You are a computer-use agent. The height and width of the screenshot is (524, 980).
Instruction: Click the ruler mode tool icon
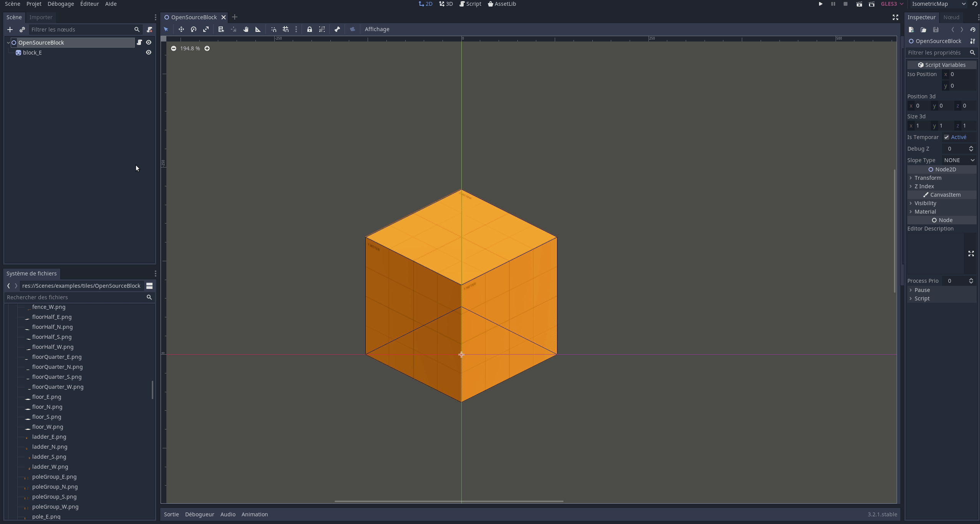tap(258, 29)
